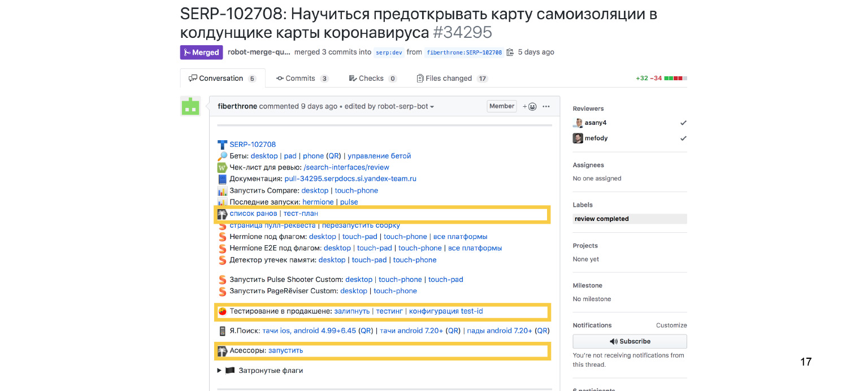Click Customize next to Notifications

671,325
